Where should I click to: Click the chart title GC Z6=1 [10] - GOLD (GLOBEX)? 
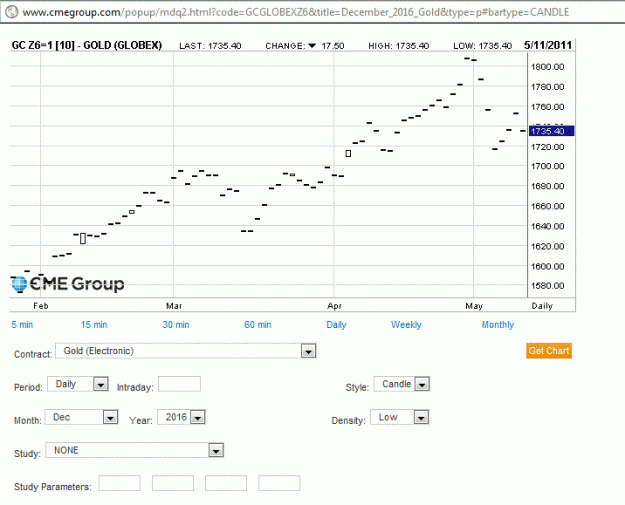[x=87, y=45]
